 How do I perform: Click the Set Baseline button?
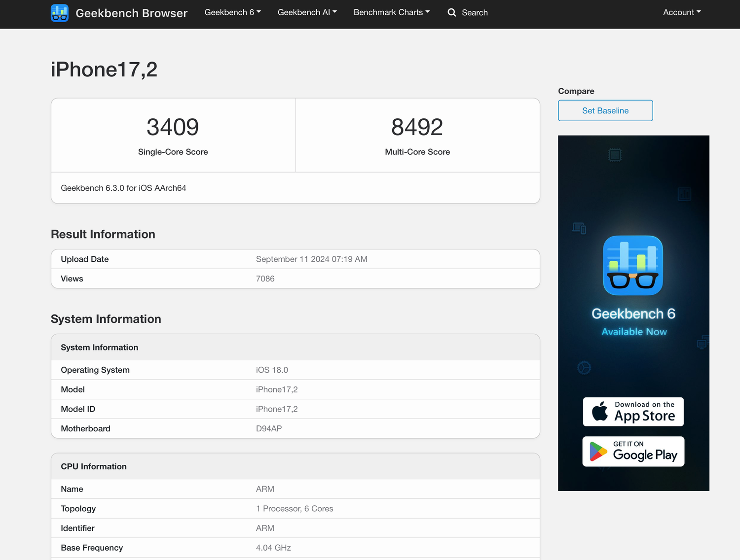tap(605, 110)
